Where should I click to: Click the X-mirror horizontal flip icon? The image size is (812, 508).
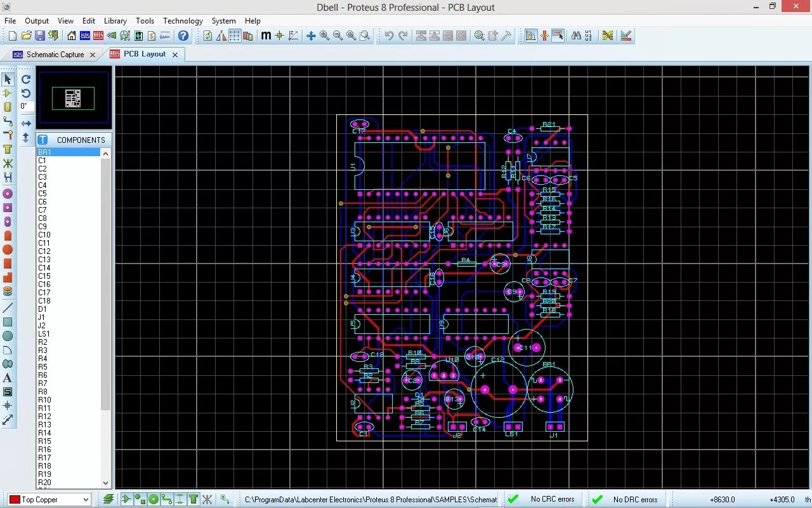point(26,123)
